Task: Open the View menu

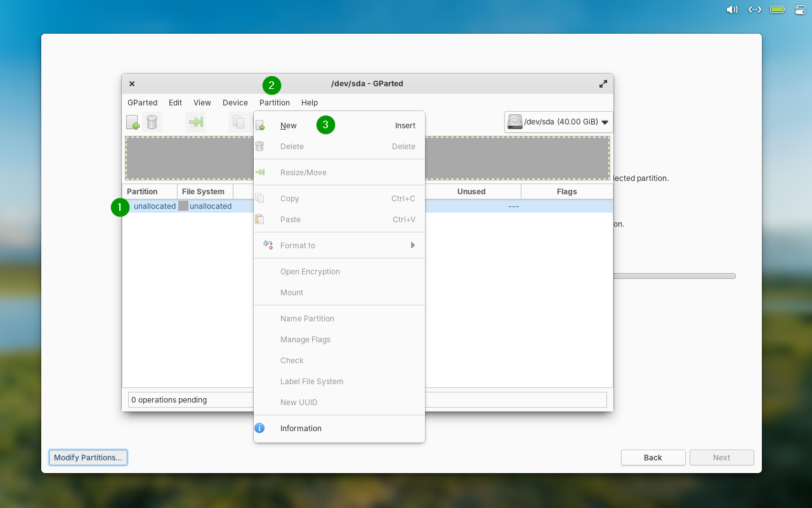Action: tap(202, 103)
